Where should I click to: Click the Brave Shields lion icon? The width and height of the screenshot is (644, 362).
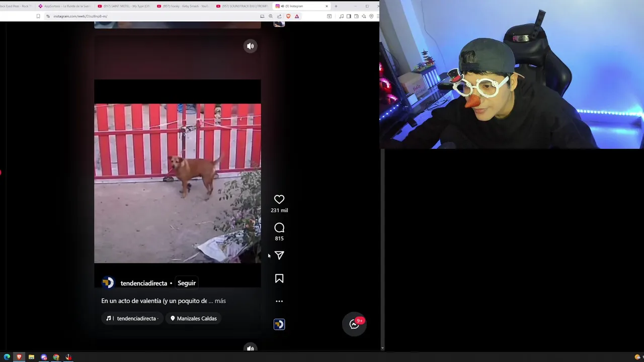[288, 16]
